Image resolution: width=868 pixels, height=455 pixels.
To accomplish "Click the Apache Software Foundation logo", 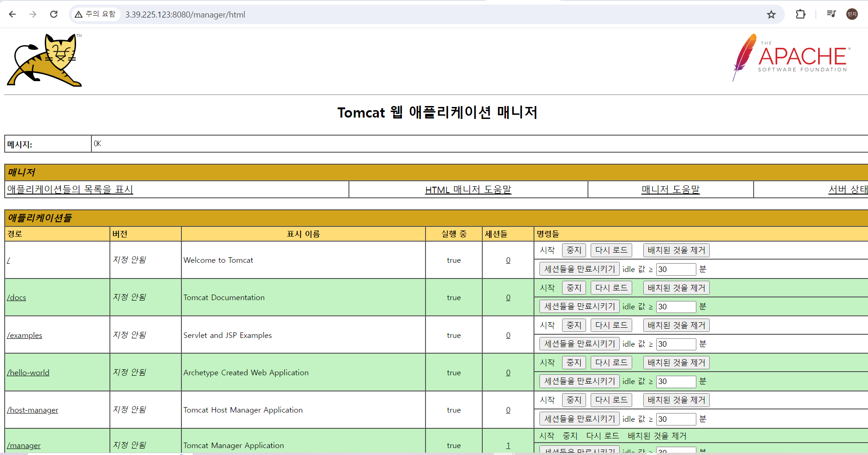I will point(791,57).
